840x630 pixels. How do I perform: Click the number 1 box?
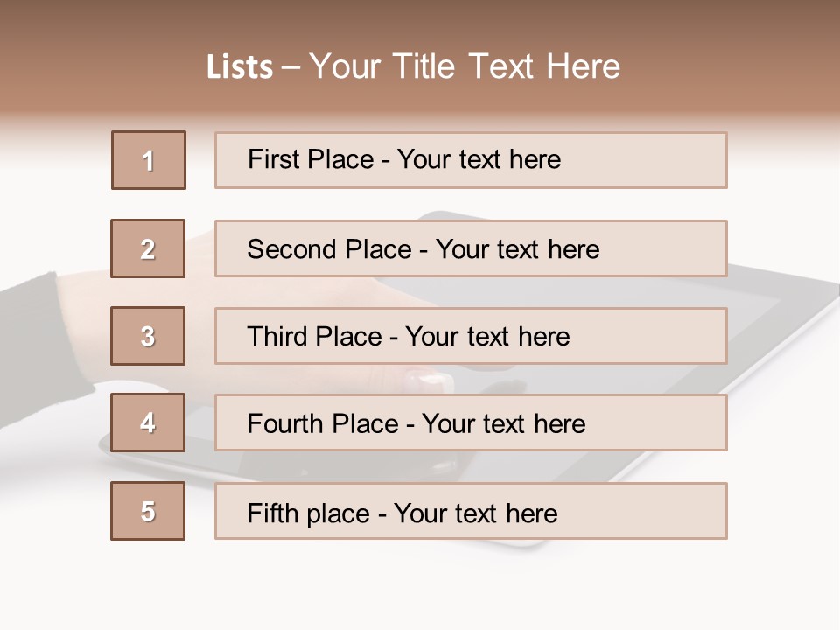pyautogui.click(x=149, y=160)
